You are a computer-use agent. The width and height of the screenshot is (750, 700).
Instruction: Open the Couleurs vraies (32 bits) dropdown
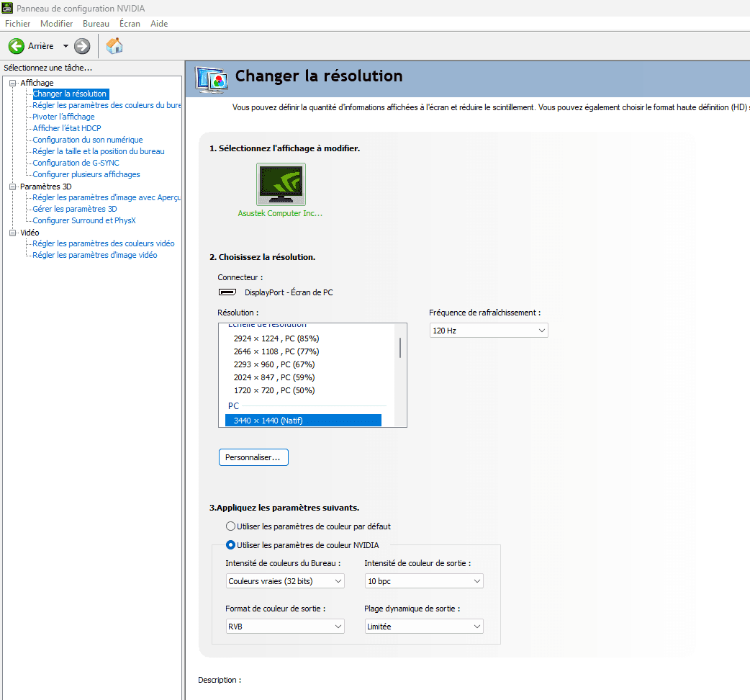285,581
